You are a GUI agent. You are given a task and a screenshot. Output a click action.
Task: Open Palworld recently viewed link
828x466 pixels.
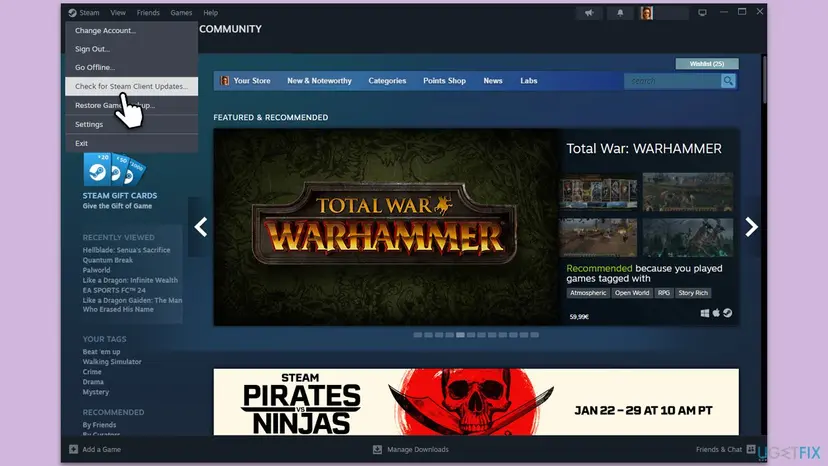coord(96,270)
